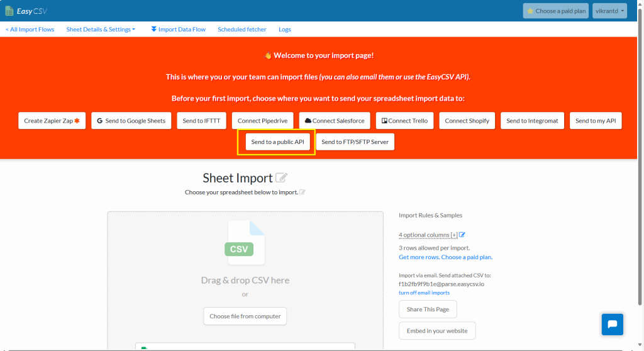
Task: Click Connect Salesforce cloud button
Action: coord(334,121)
